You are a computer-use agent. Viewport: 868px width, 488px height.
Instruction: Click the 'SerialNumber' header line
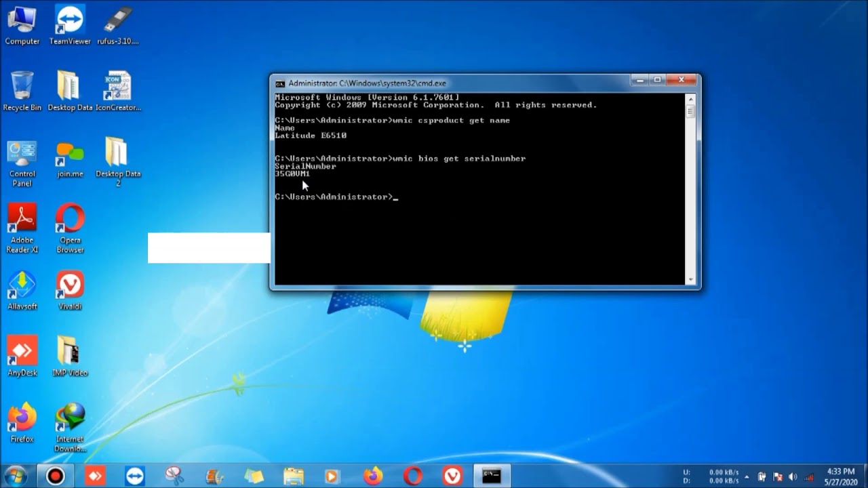tap(305, 166)
